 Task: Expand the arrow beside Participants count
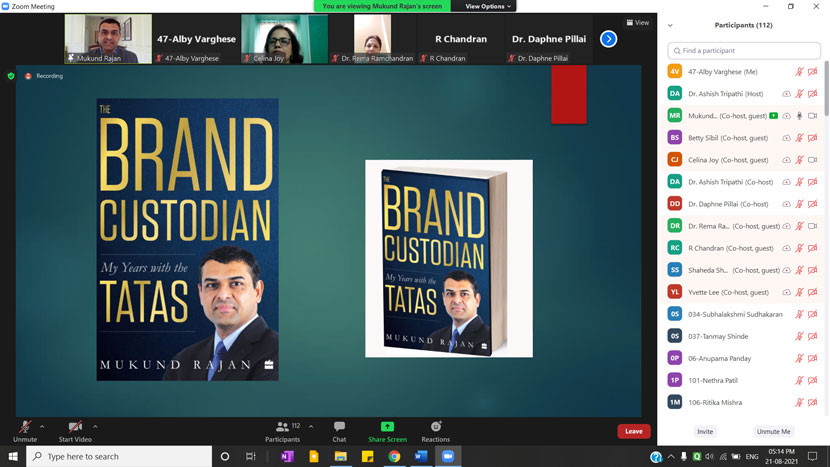click(x=311, y=426)
